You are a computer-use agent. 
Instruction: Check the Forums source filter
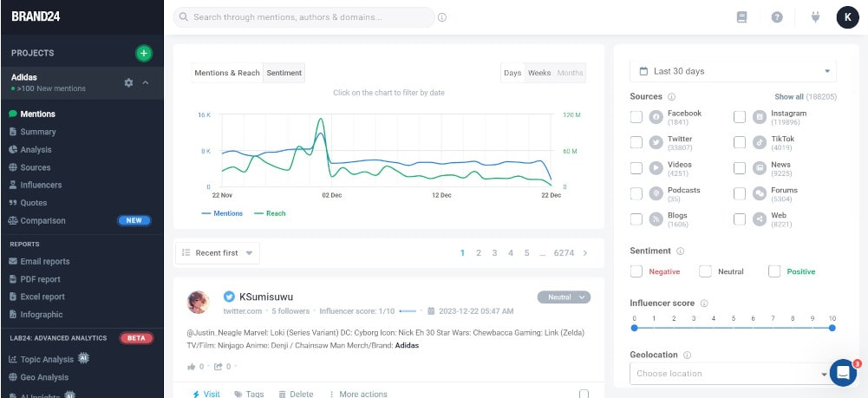coord(740,193)
